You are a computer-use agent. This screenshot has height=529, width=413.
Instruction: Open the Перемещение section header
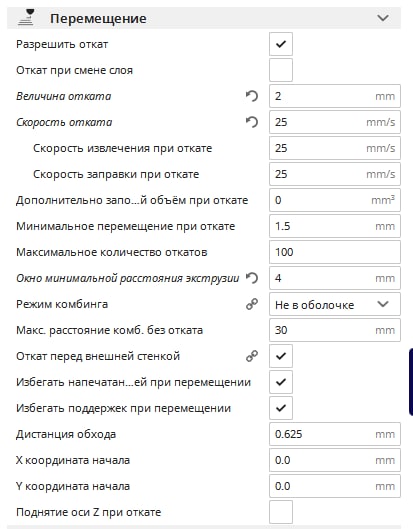coord(204,18)
